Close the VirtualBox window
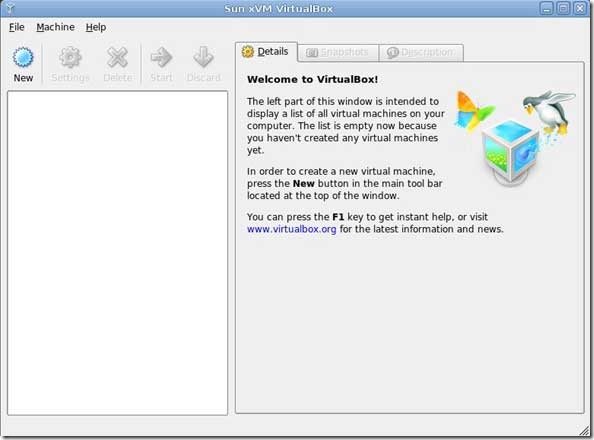The width and height of the screenshot is (594, 440). pos(580,8)
